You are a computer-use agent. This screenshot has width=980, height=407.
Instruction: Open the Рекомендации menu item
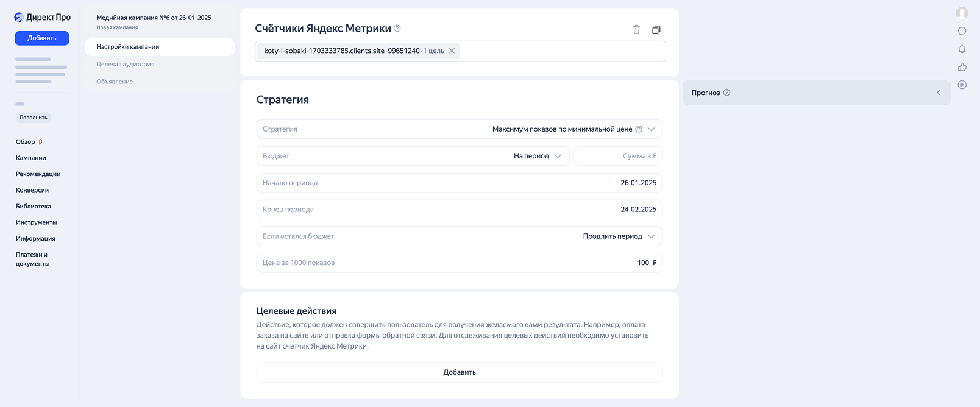tap(38, 174)
